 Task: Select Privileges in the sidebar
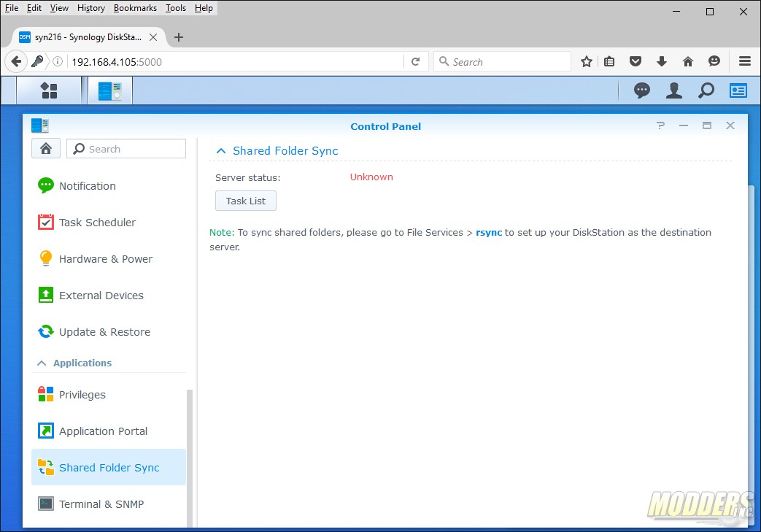[x=109, y=394]
